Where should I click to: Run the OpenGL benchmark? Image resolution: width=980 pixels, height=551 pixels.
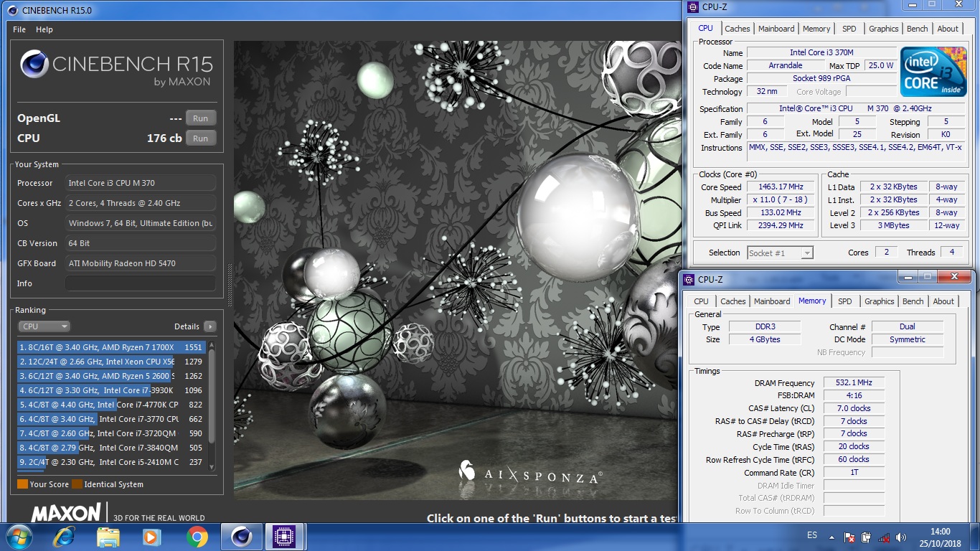(200, 118)
